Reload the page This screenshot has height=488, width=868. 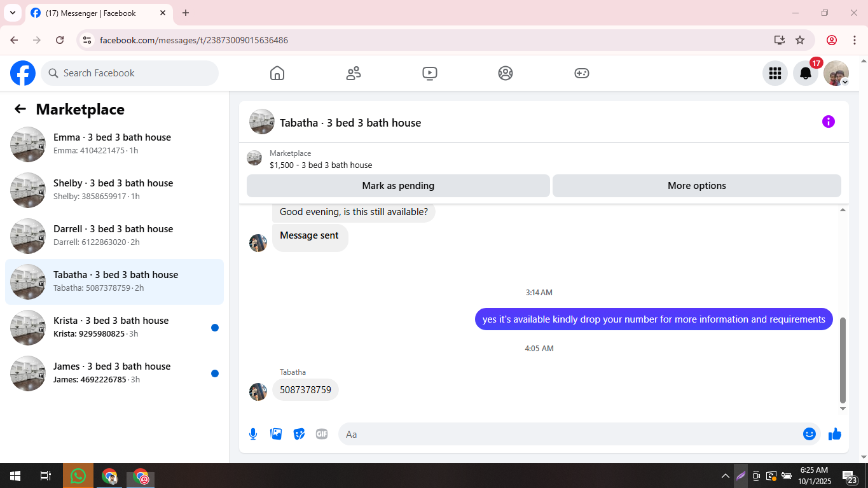60,40
